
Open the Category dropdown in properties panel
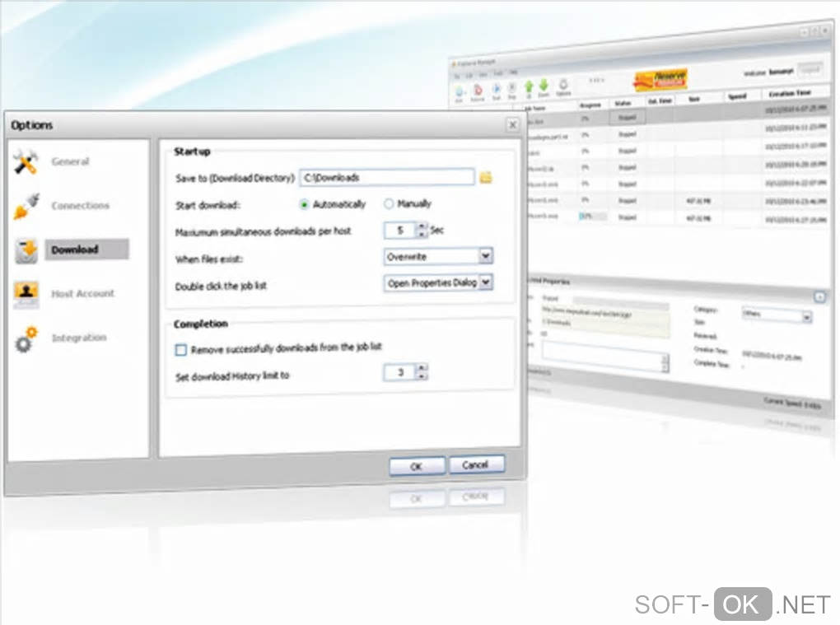click(x=807, y=318)
